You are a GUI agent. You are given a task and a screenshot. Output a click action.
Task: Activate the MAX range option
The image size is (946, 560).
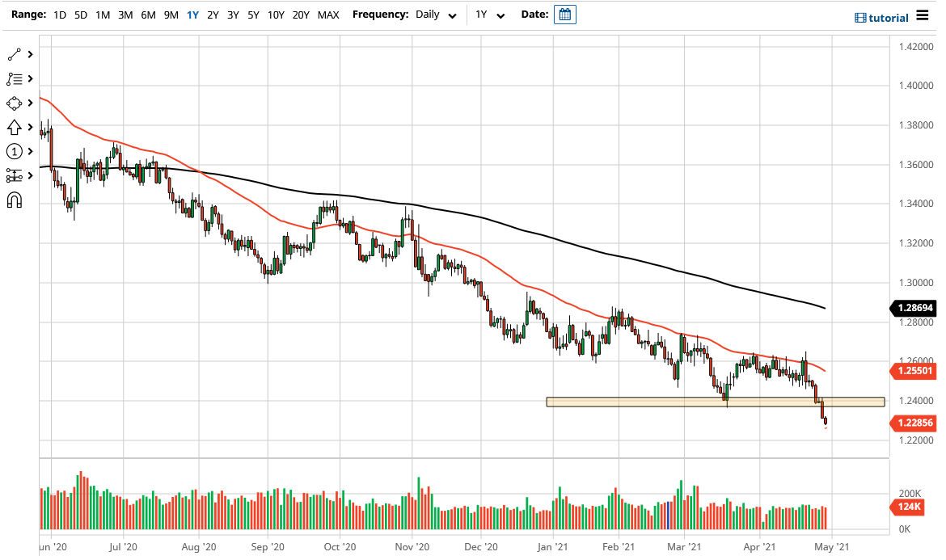point(328,15)
